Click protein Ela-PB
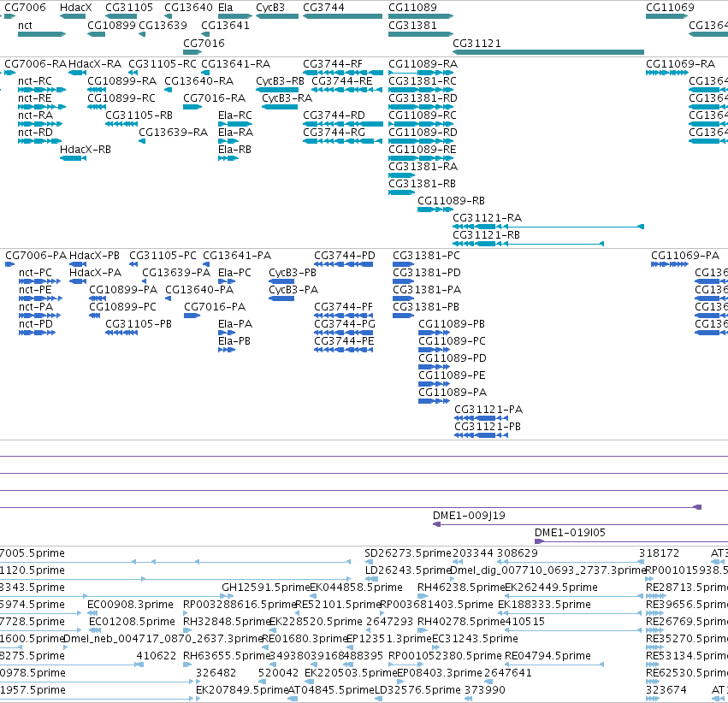728x703 pixels. [227, 350]
